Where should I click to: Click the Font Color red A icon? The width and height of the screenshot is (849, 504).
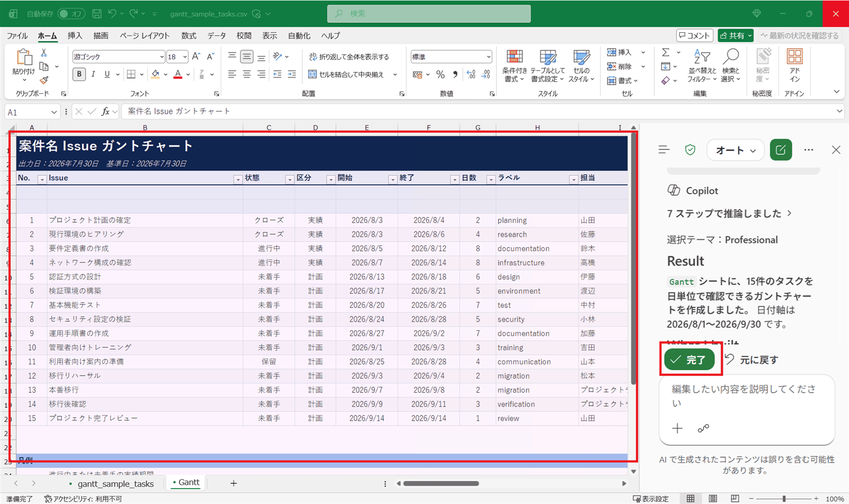178,74
